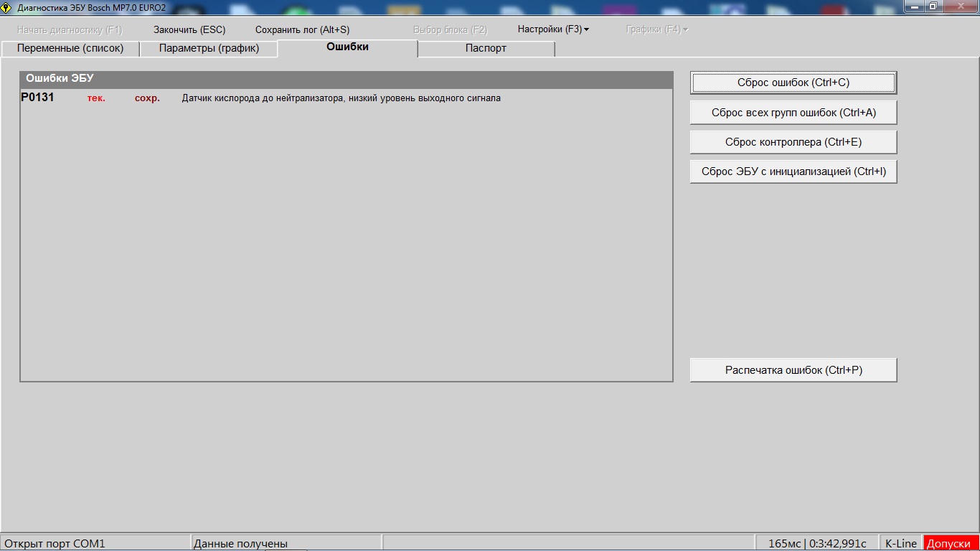Screen dimensions: 980x551
Task: Click the app icon in title bar
Action: 6,7
